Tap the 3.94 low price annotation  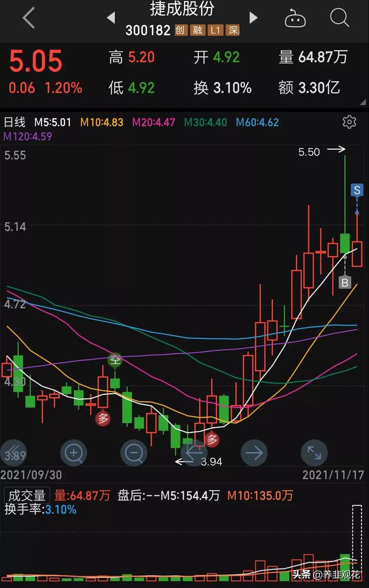(211, 462)
